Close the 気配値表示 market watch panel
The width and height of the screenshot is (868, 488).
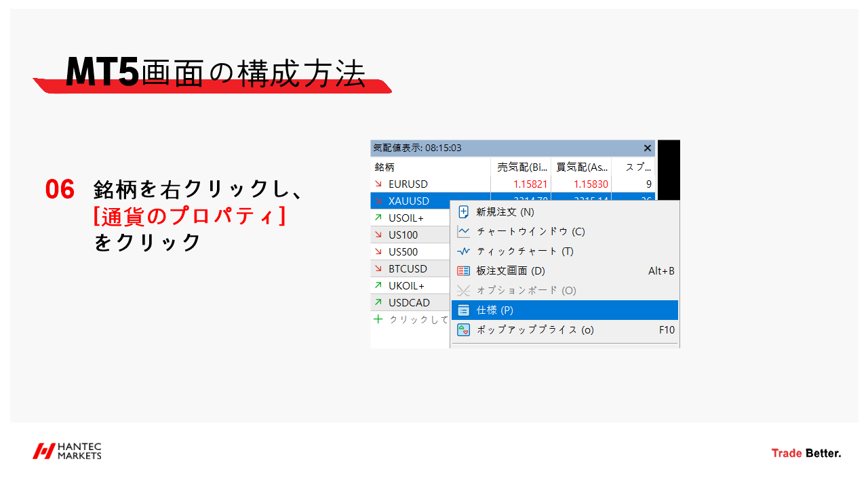(x=647, y=148)
